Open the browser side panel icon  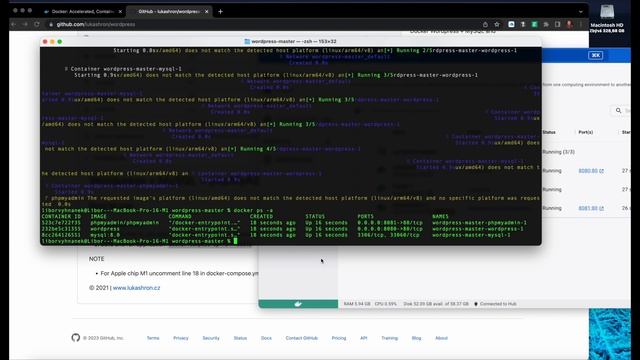point(558,24)
